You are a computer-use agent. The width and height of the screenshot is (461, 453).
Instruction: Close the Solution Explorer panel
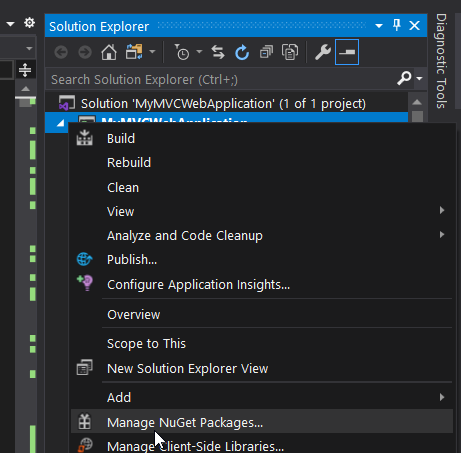414,26
